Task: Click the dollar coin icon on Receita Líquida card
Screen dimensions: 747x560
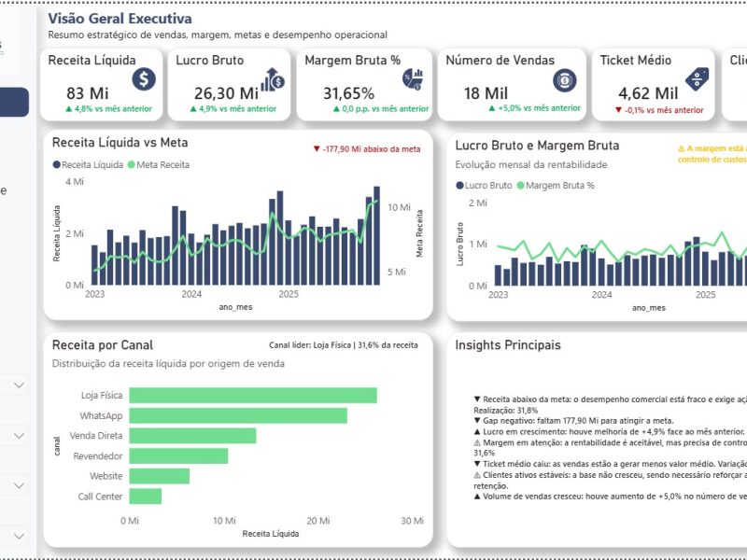Action: 144,78
